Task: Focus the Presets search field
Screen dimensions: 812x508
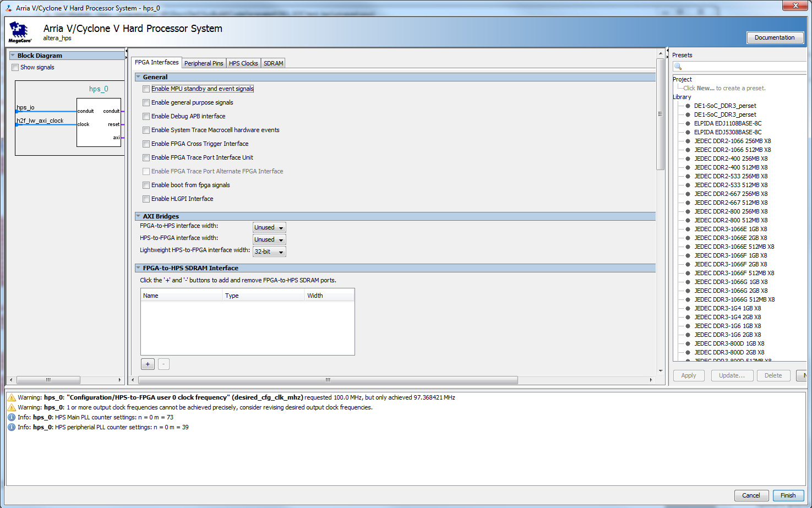Action: 744,67
